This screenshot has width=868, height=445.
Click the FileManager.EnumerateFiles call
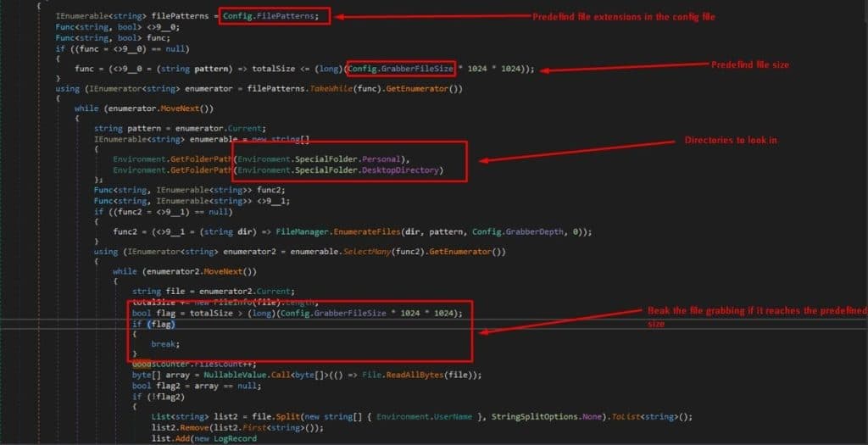click(339, 232)
